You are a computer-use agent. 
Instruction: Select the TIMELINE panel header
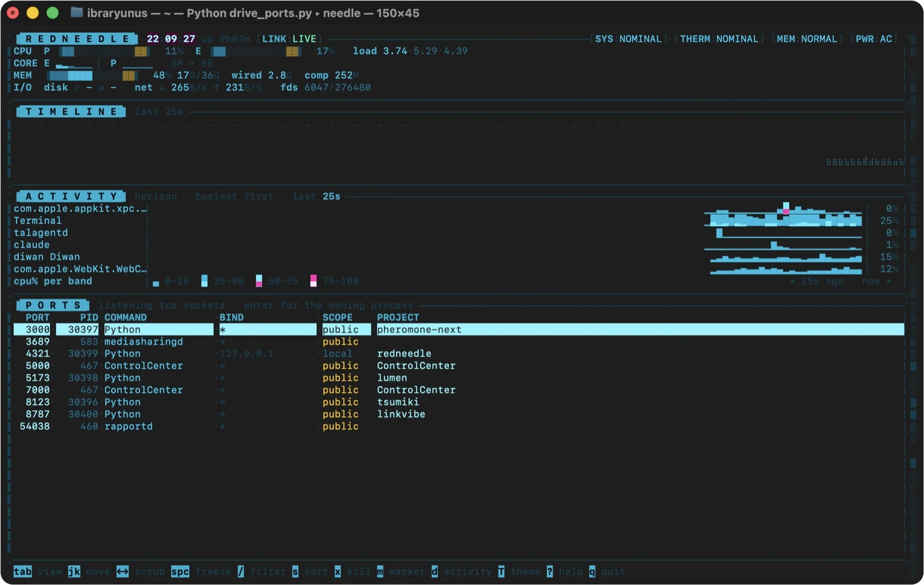(71, 112)
